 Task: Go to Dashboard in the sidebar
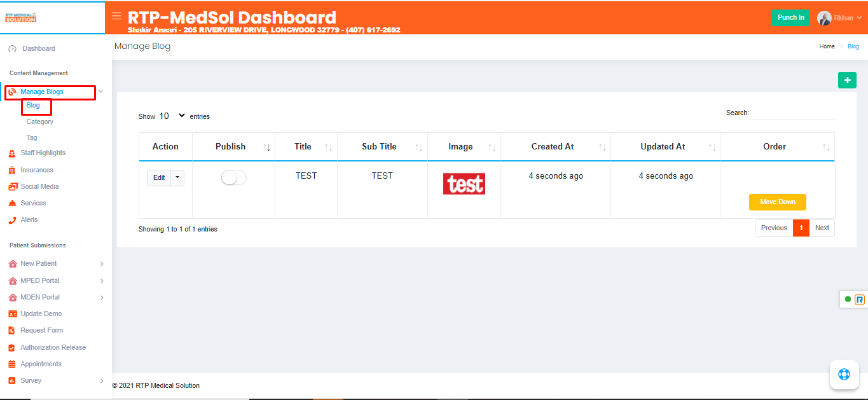(39, 49)
